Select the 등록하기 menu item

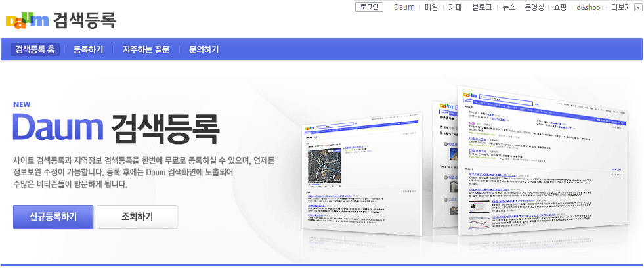(x=89, y=50)
